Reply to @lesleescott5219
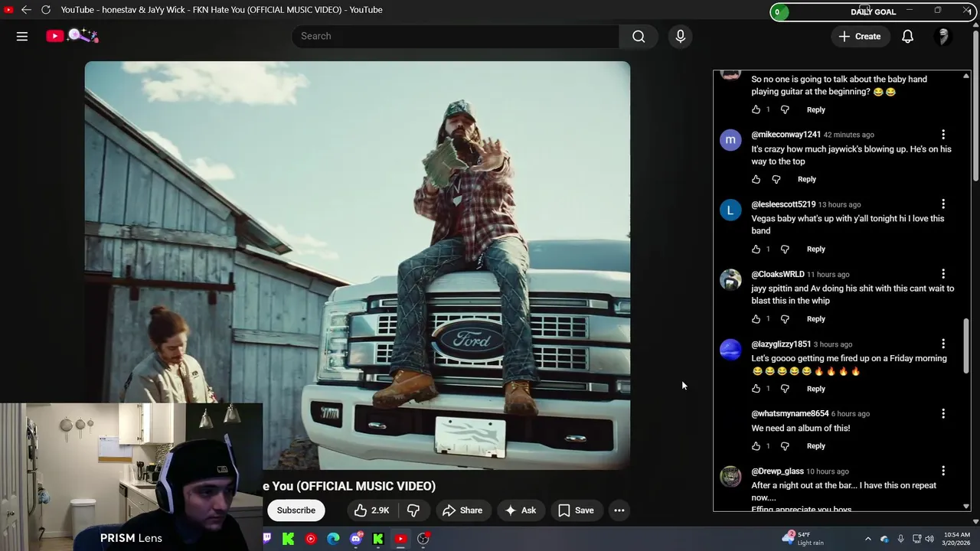This screenshot has height=551, width=980. pos(816,249)
